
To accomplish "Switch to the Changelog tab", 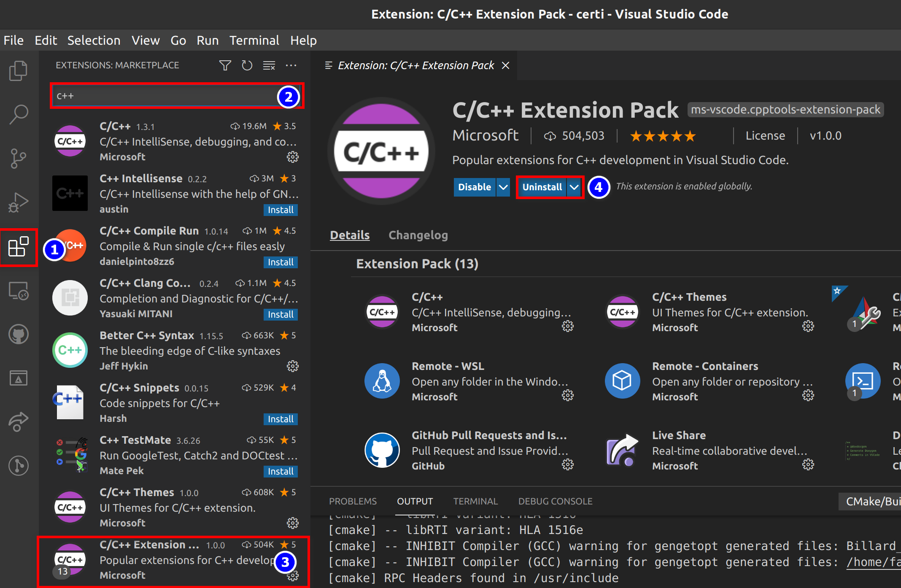I will click(x=418, y=235).
